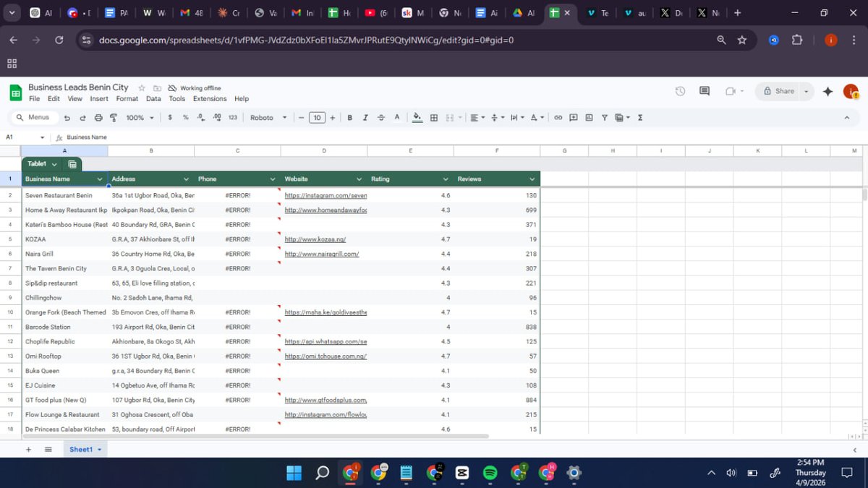
Task: Open the vertical align dropdown
Action: [x=498, y=118]
